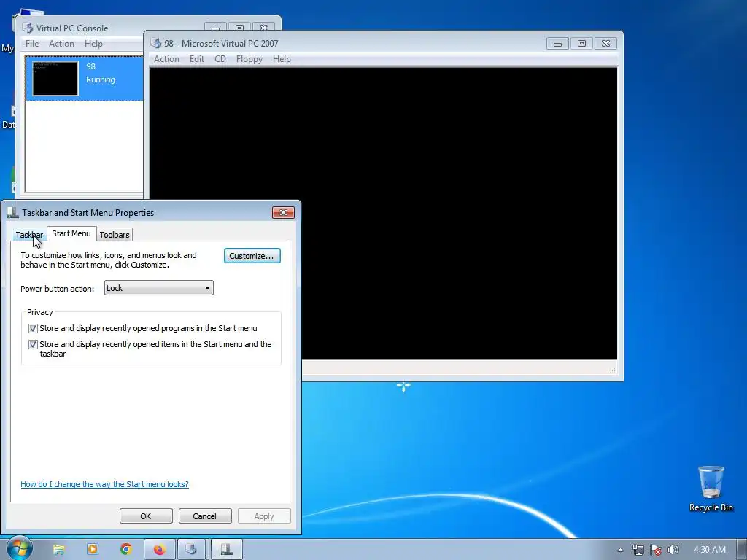Viewport: 747px width, 560px height.
Task: Switch to Firefox taskbar button
Action: pos(160,550)
